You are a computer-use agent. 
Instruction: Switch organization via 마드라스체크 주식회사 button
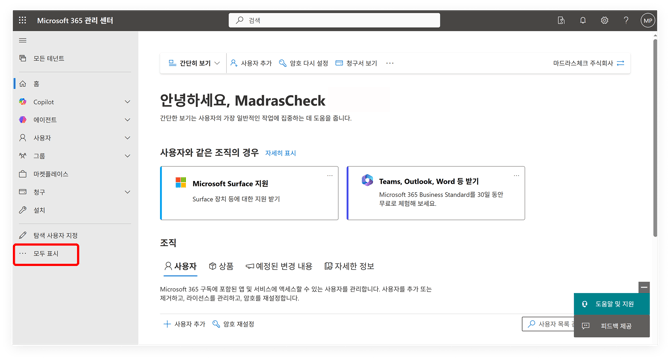(589, 63)
